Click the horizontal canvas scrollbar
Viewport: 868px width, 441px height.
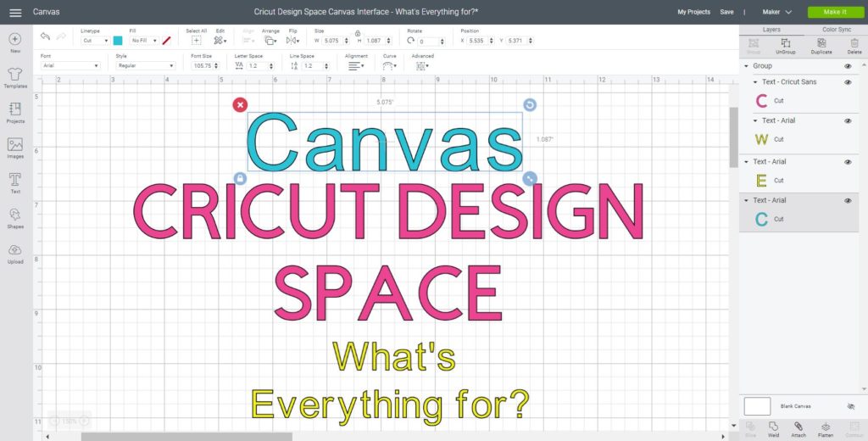186,437
